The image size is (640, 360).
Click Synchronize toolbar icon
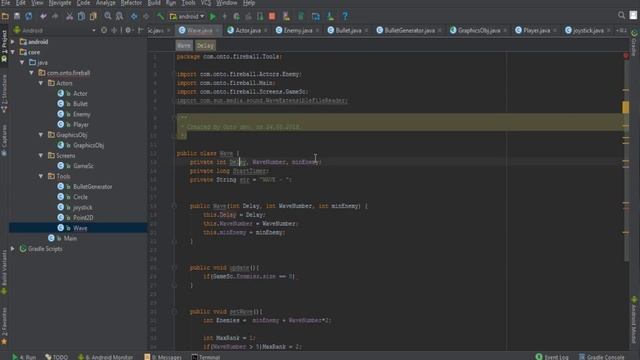(x=29, y=16)
